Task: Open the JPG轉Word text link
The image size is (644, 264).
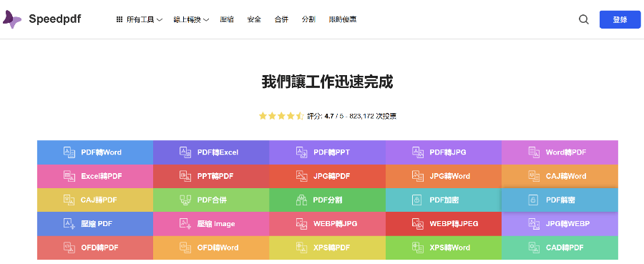Action: tap(450, 176)
